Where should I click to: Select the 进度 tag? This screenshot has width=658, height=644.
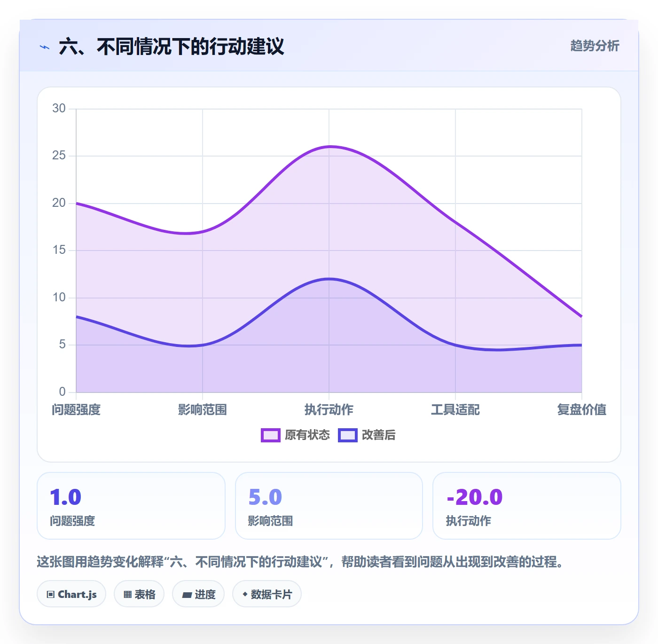tap(198, 594)
